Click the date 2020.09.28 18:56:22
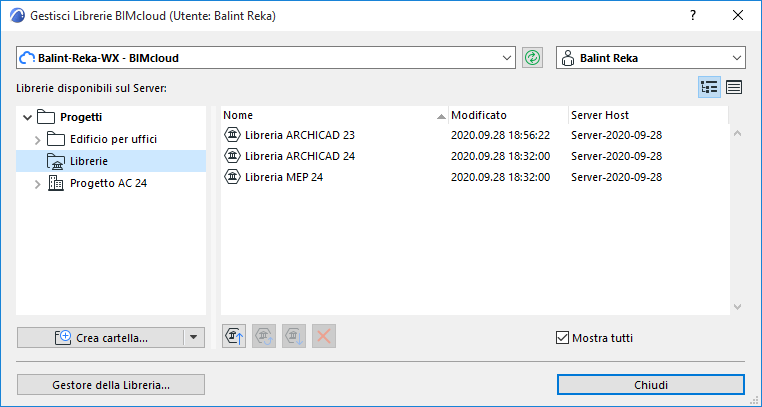Viewport: 762px width, 407px height. click(x=500, y=135)
